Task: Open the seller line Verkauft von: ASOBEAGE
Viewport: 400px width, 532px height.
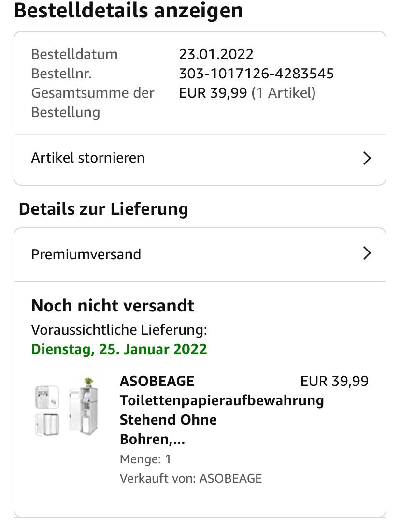Action: (190, 478)
